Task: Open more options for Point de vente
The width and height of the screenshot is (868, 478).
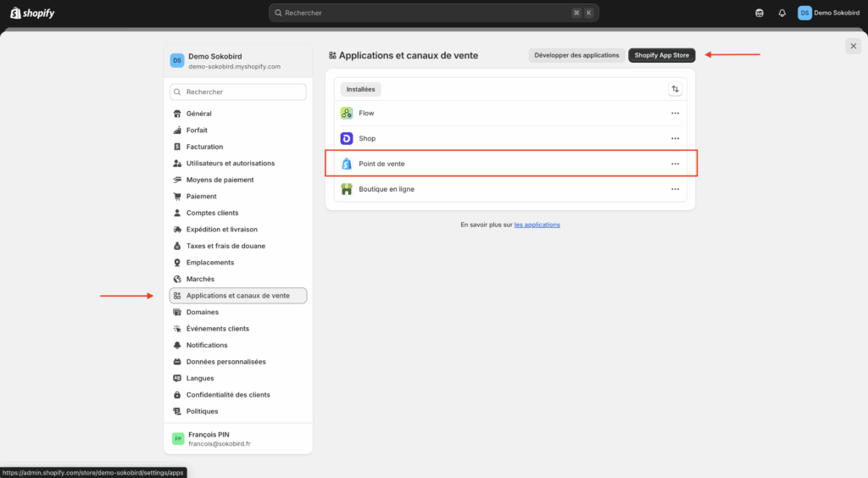Action: 675,164
